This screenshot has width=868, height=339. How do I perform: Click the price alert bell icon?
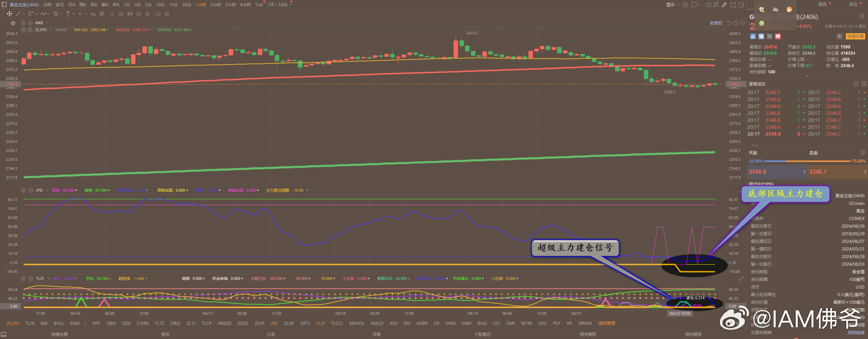click(839, 36)
